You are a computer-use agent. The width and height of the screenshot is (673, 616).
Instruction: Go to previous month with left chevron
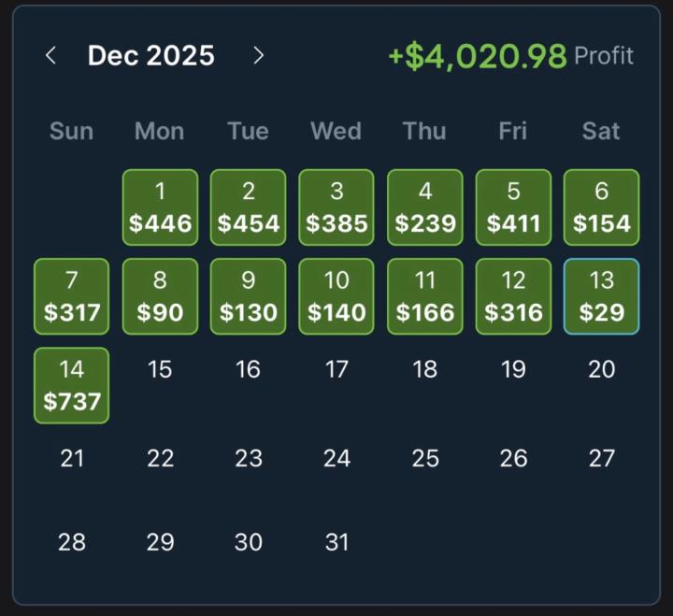(x=50, y=56)
